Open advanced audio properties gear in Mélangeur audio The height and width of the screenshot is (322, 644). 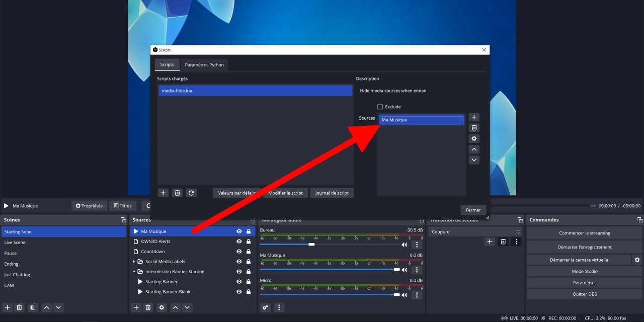266,307
